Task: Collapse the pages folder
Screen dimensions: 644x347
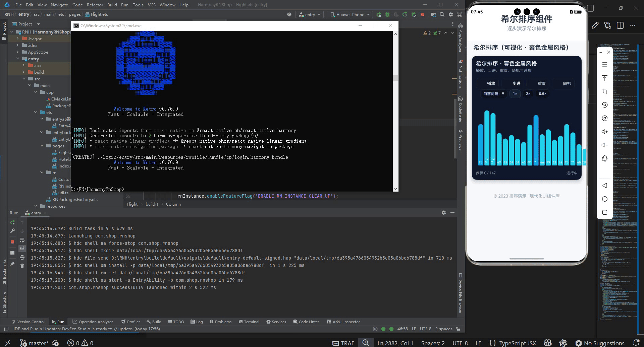Action: [x=42, y=146]
